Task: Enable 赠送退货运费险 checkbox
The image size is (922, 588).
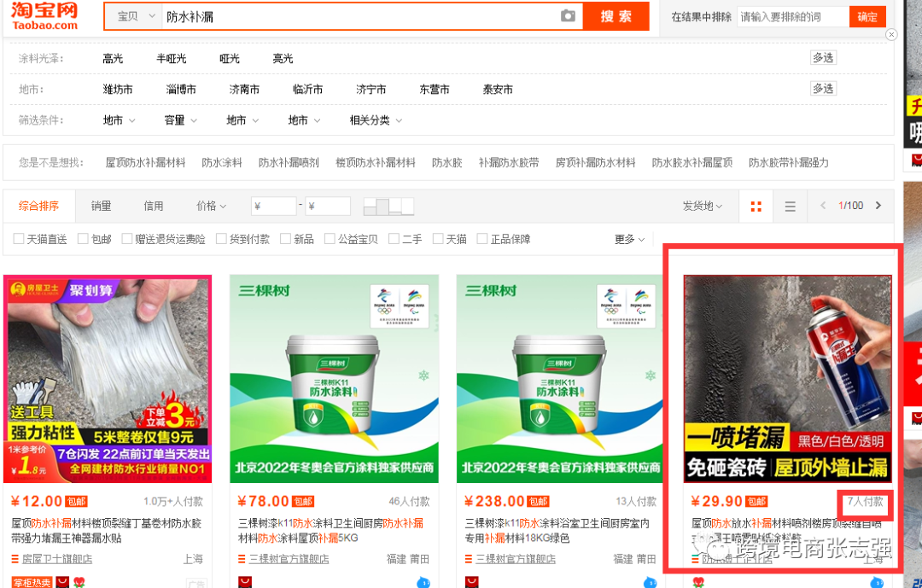Action: click(x=126, y=239)
